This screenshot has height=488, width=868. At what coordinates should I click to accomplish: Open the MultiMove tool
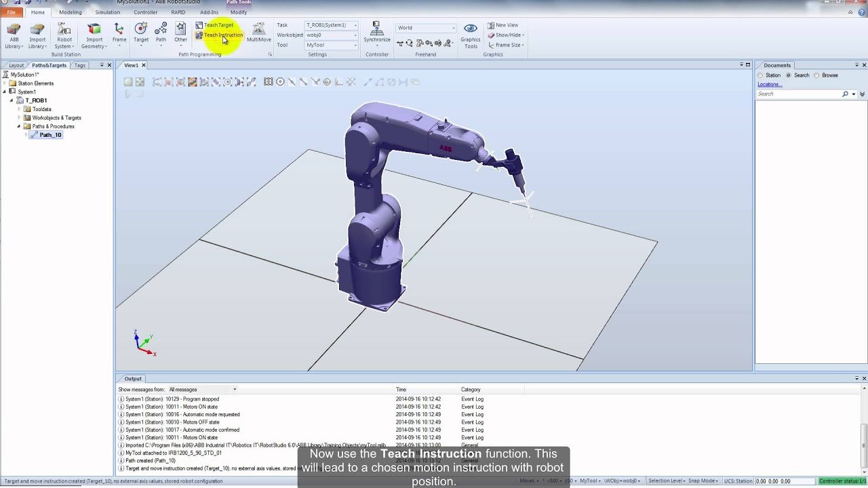(x=258, y=33)
